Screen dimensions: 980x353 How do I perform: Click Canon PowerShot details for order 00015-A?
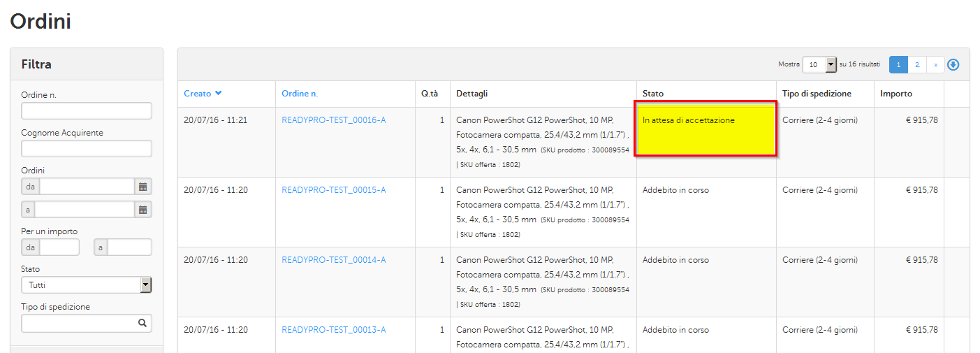(x=543, y=212)
